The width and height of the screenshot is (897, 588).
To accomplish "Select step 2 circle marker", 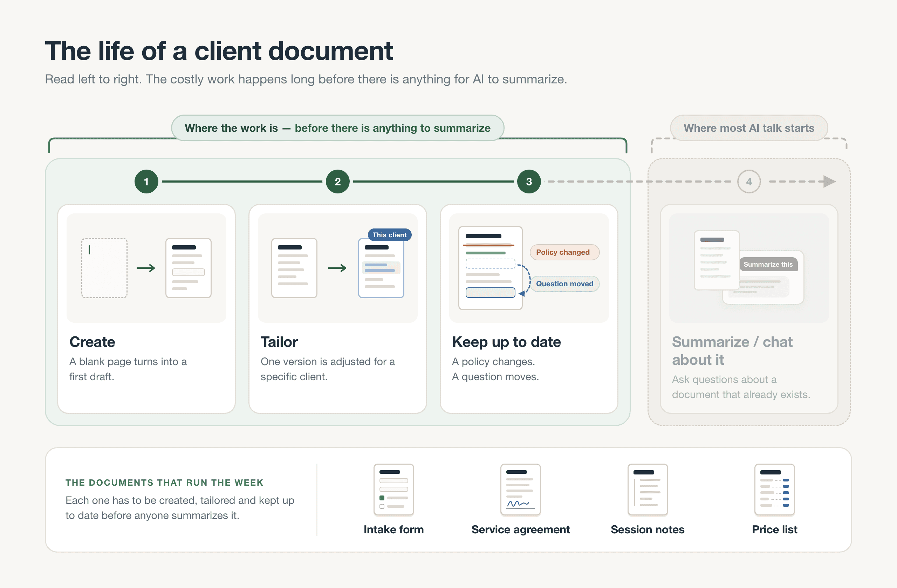I will 338,182.
